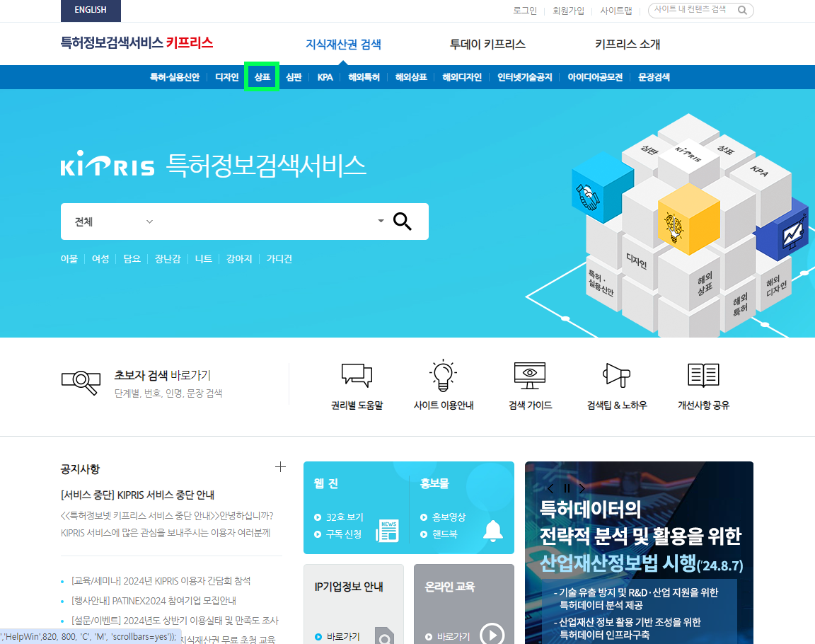This screenshot has height=644, width=815.
Task: Select 특허·실용신안 in blue nav
Action: (175, 77)
